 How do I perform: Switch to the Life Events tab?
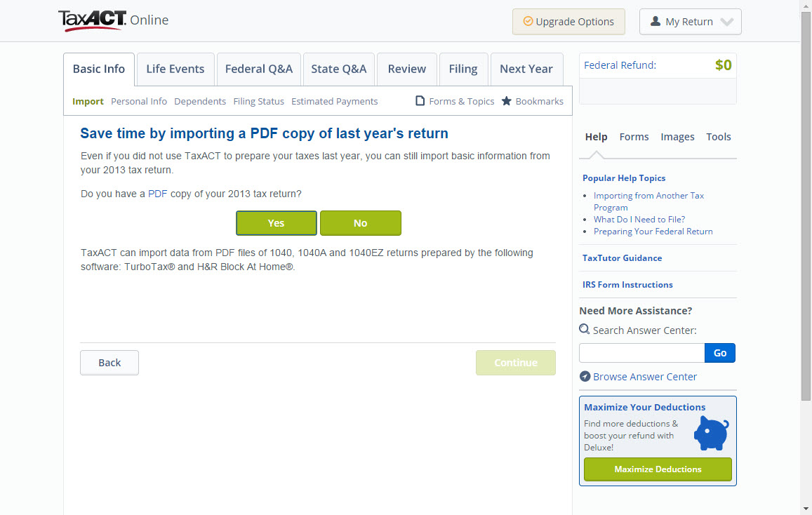(175, 69)
